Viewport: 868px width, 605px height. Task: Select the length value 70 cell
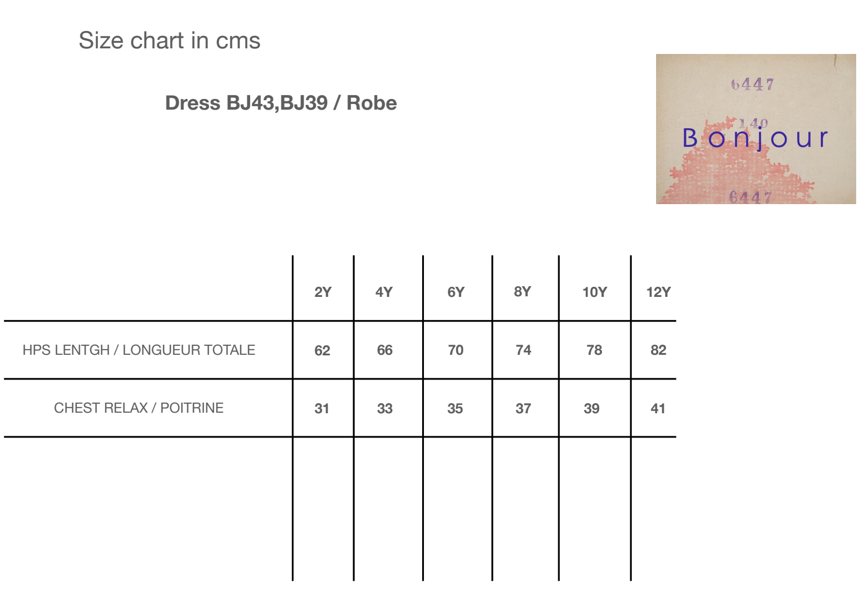[455, 350]
